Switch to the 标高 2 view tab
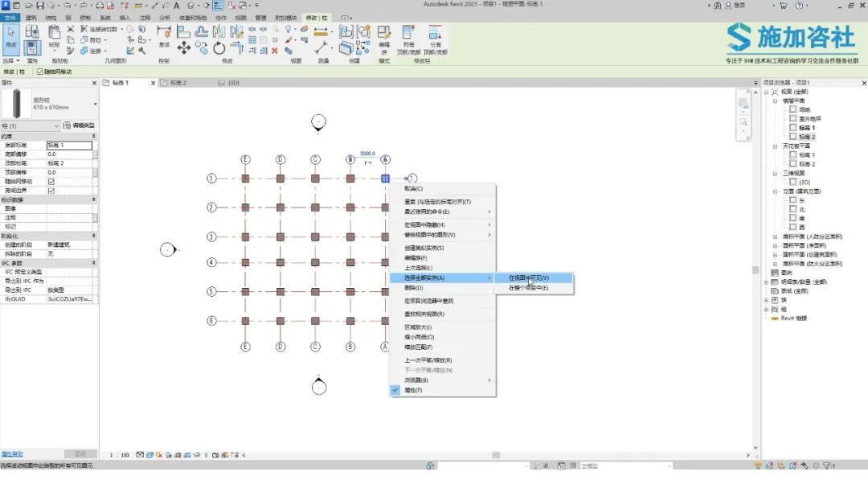The height and width of the screenshot is (489, 868). [x=178, y=83]
